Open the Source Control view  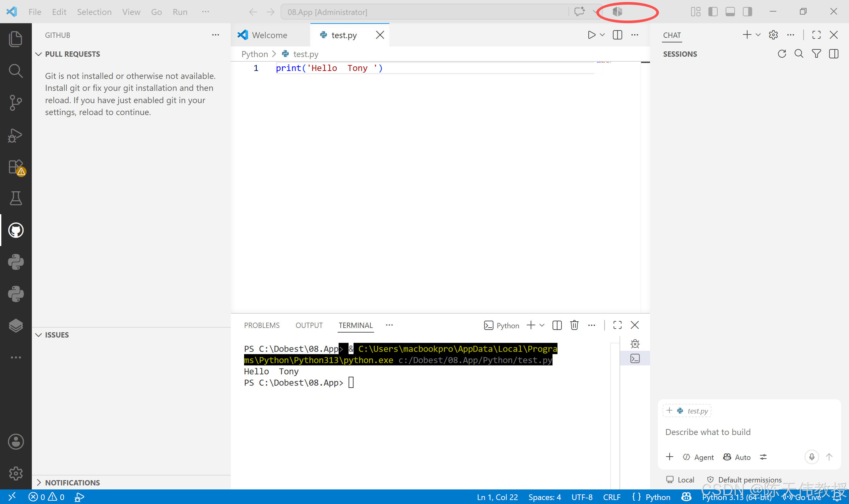[16, 102]
